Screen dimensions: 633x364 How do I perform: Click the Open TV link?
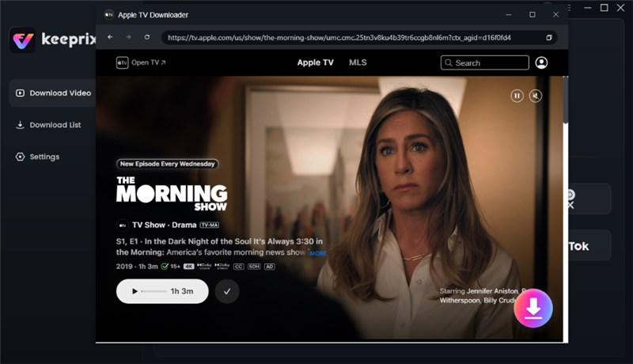(x=142, y=63)
